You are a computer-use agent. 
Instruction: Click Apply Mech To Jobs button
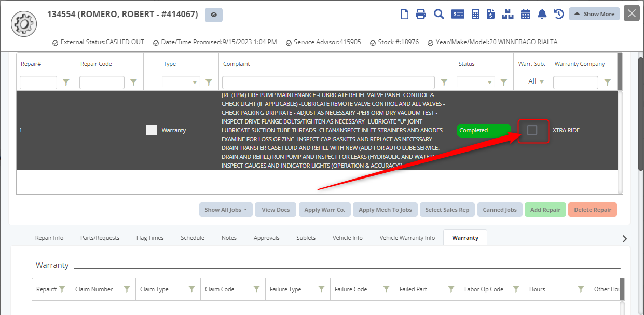385,210
